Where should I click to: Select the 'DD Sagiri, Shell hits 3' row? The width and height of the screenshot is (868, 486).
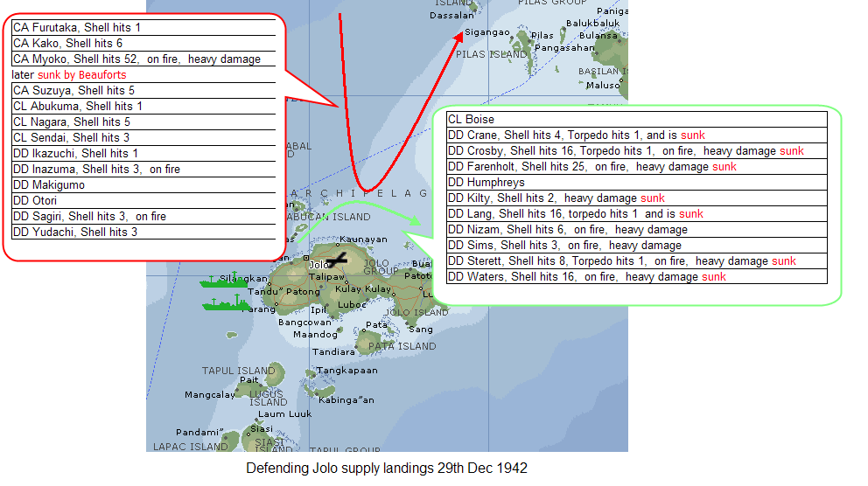(143, 216)
